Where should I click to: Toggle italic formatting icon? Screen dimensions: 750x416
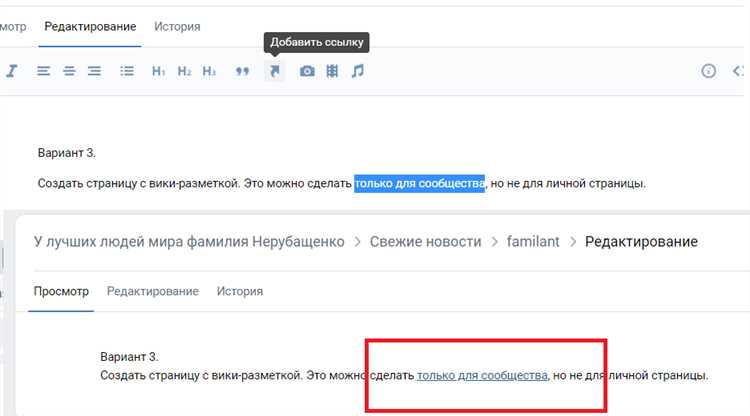pos(11,71)
